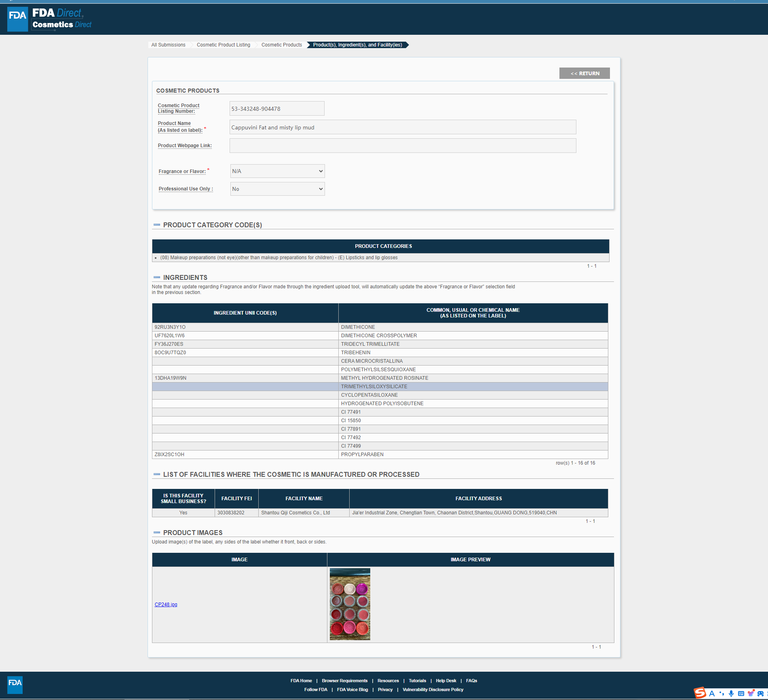Click the Product Webpage Link field
This screenshot has width=768, height=700.
click(x=403, y=146)
